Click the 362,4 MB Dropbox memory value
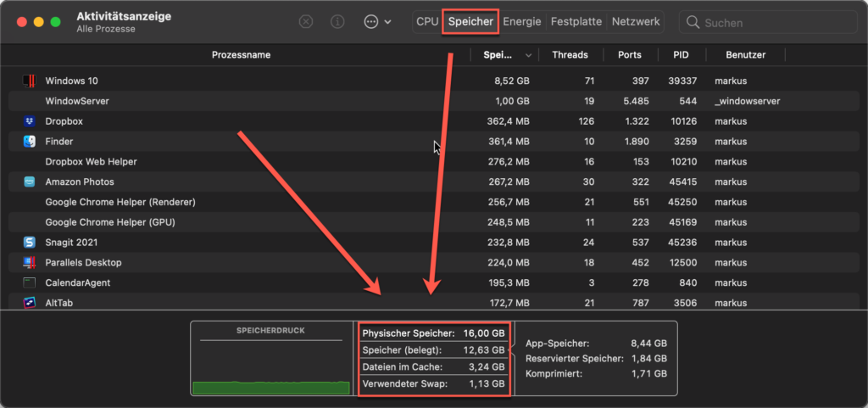Image resolution: width=868 pixels, height=408 pixels. 508,121
